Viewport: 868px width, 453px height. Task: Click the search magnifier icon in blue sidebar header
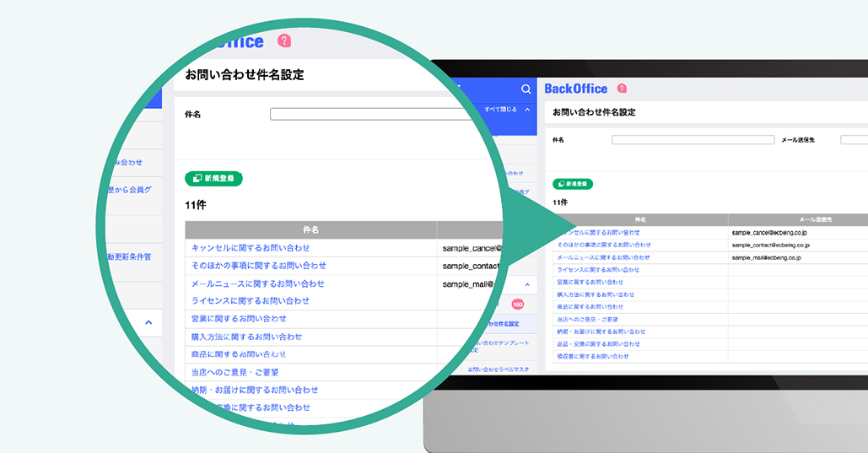click(526, 89)
